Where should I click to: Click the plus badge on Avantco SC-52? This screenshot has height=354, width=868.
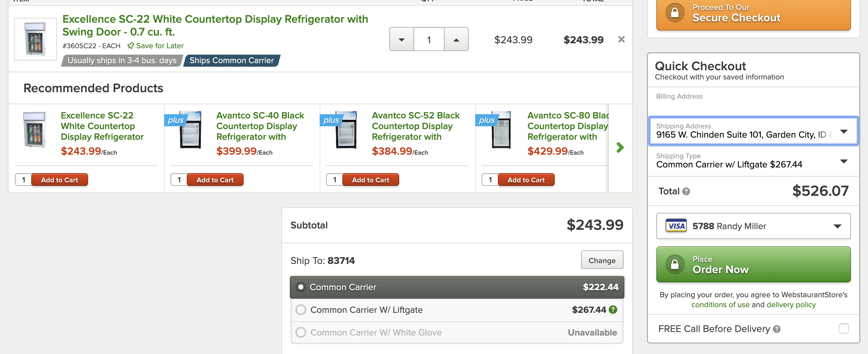pyautogui.click(x=331, y=120)
